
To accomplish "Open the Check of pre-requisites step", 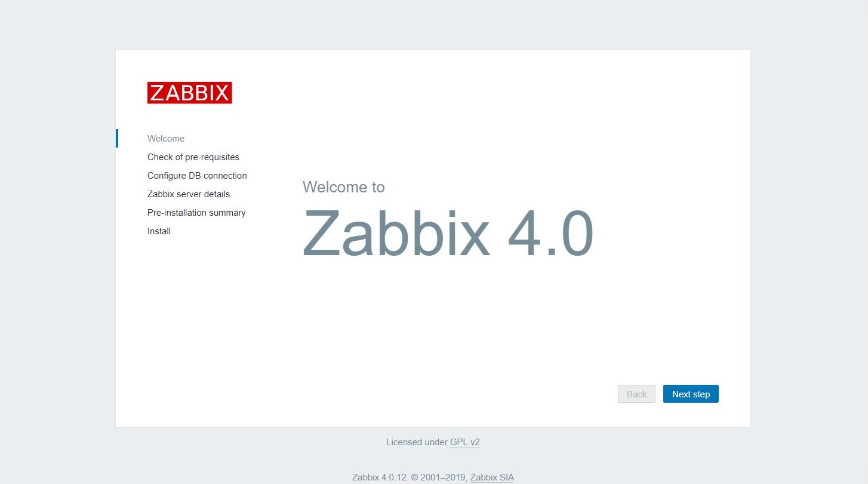I will 193,157.
